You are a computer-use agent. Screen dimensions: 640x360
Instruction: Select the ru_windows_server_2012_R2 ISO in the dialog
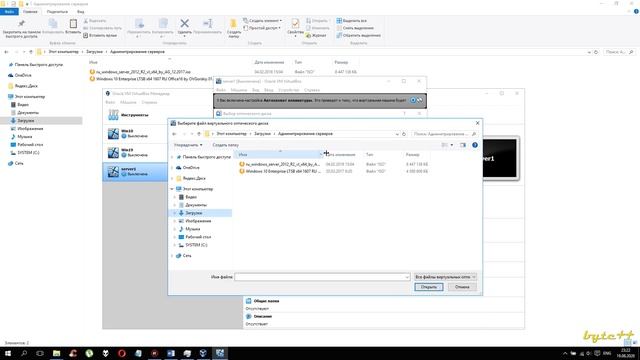point(279,164)
